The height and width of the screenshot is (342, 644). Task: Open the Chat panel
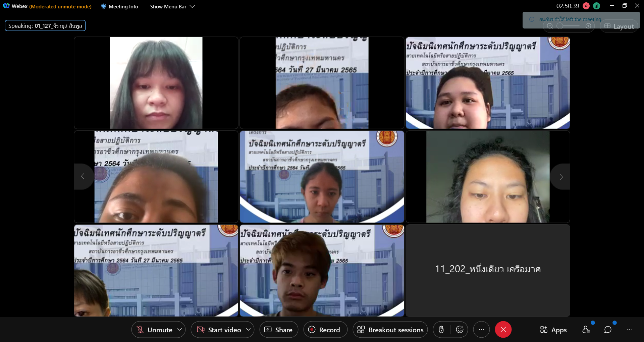[x=608, y=330]
